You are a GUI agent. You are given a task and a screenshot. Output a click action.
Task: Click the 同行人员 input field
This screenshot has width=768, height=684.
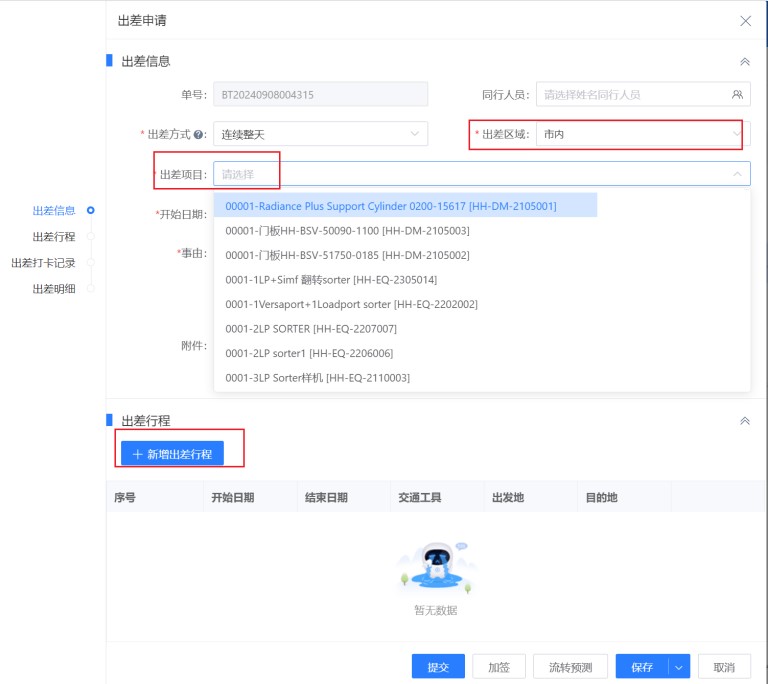[630, 95]
